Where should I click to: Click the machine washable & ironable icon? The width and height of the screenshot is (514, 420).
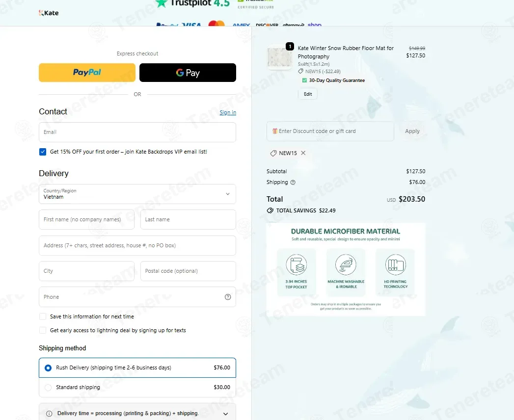[346, 264]
